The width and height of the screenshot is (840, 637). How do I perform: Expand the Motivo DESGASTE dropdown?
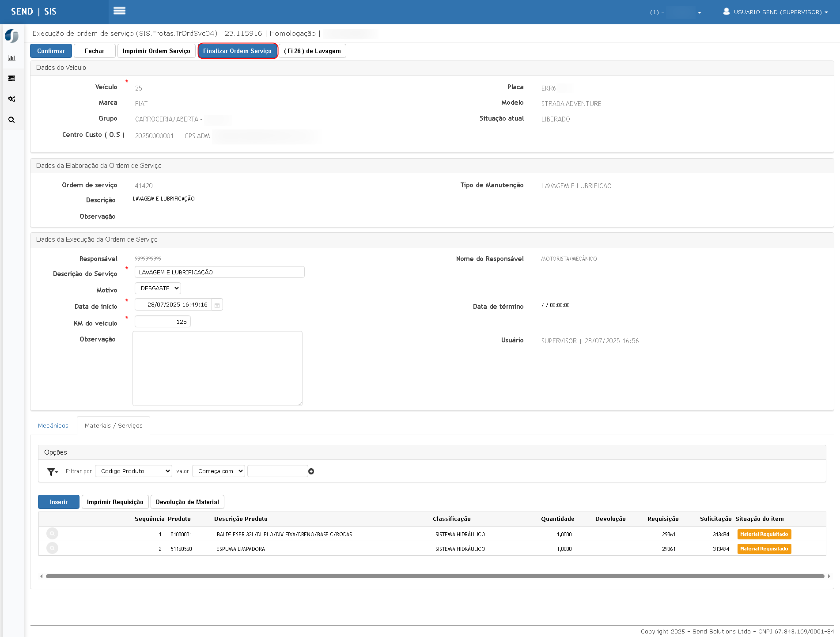pos(158,288)
